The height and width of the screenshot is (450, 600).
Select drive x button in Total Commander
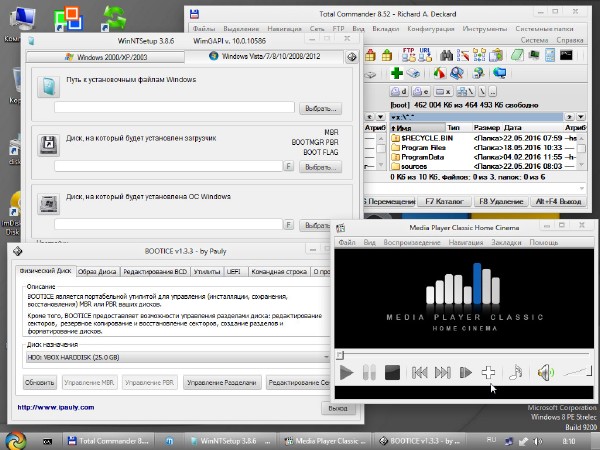(x=443, y=91)
